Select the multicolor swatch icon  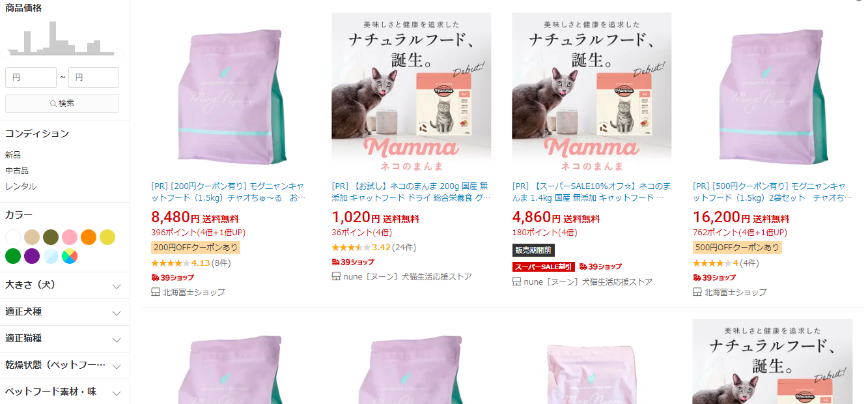[70, 256]
